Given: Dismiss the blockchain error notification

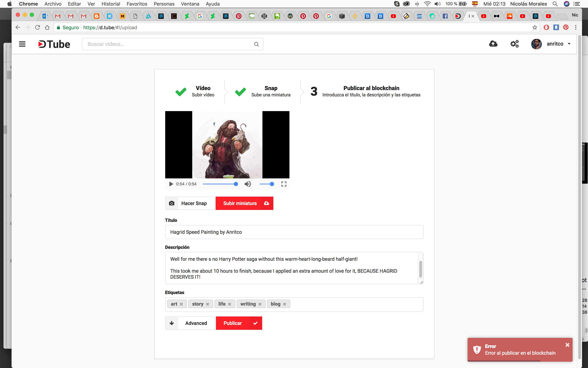Looking at the screenshot, I should [x=567, y=345].
